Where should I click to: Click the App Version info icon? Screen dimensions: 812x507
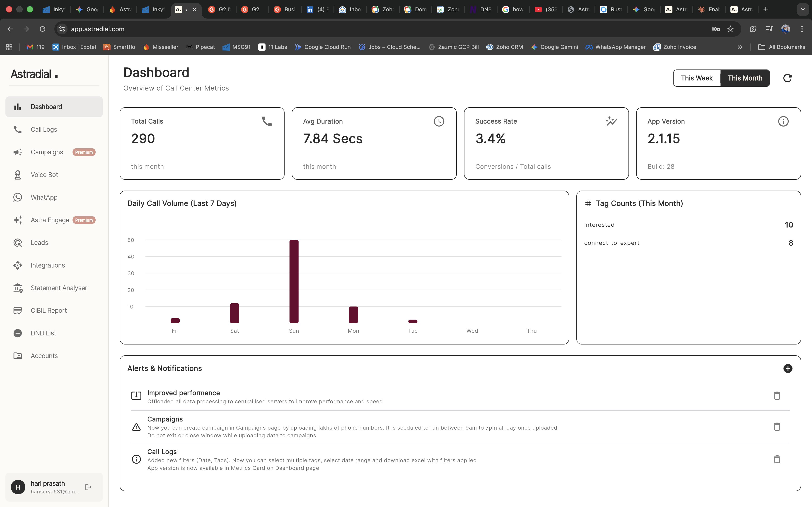[783, 121]
